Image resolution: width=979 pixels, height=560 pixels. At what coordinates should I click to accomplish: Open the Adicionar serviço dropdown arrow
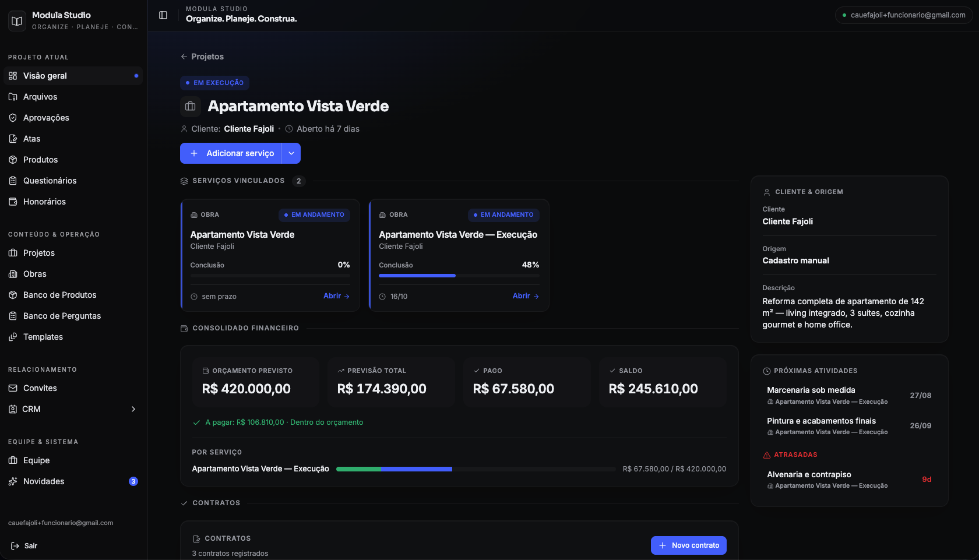pyautogui.click(x=291, y=153)
